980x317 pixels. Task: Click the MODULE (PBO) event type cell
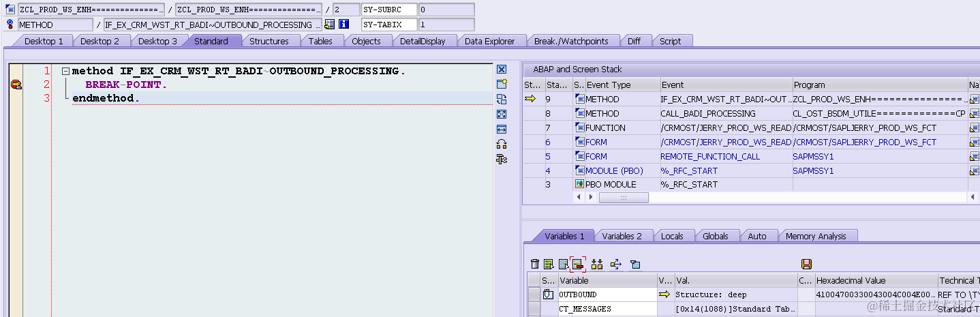click(622, 170)
